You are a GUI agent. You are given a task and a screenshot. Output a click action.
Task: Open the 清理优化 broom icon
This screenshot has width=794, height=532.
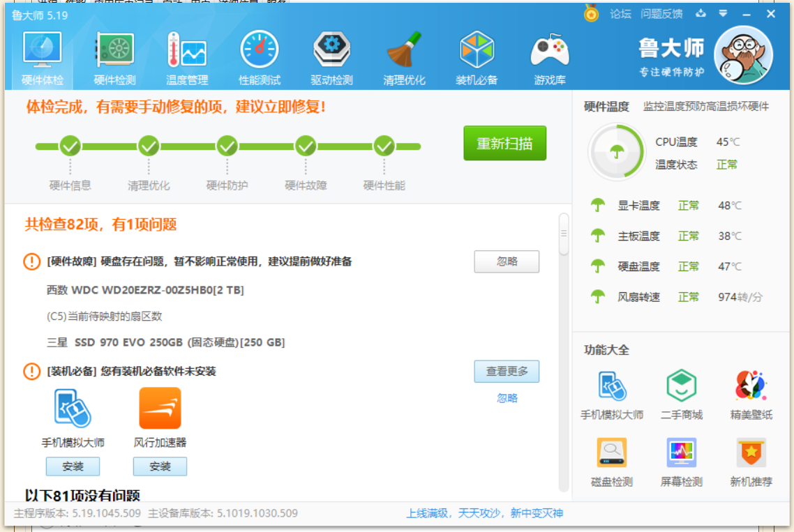(x=404, y=50)
